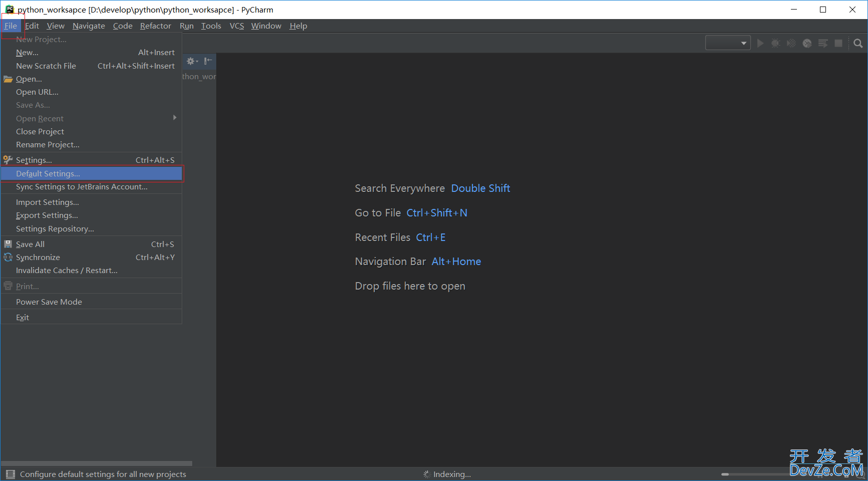This screenshot has height=481, width=868.
Task: Click the Debug bug icon
Action: (x=775, y=43)
